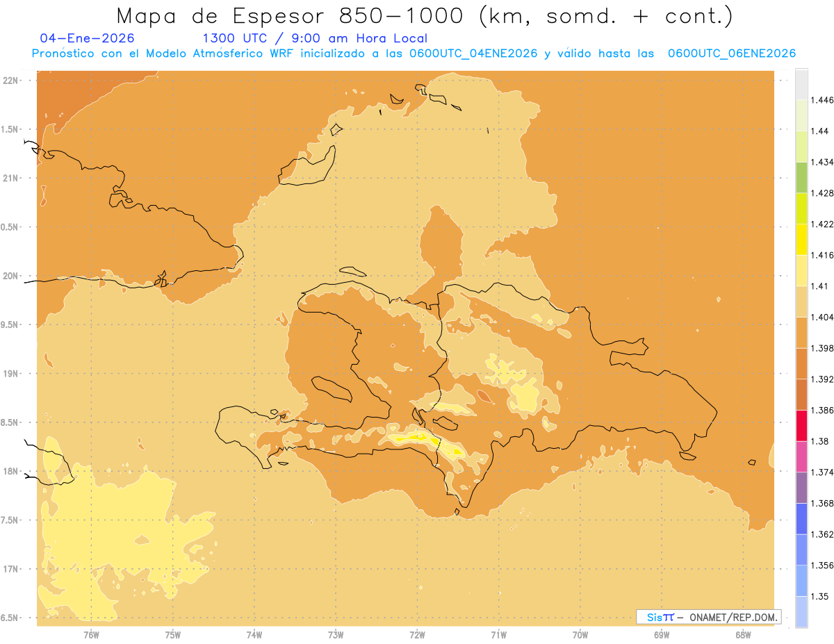Click the validity stamp '0600UTC_06ENE2026'

[732, 54]
